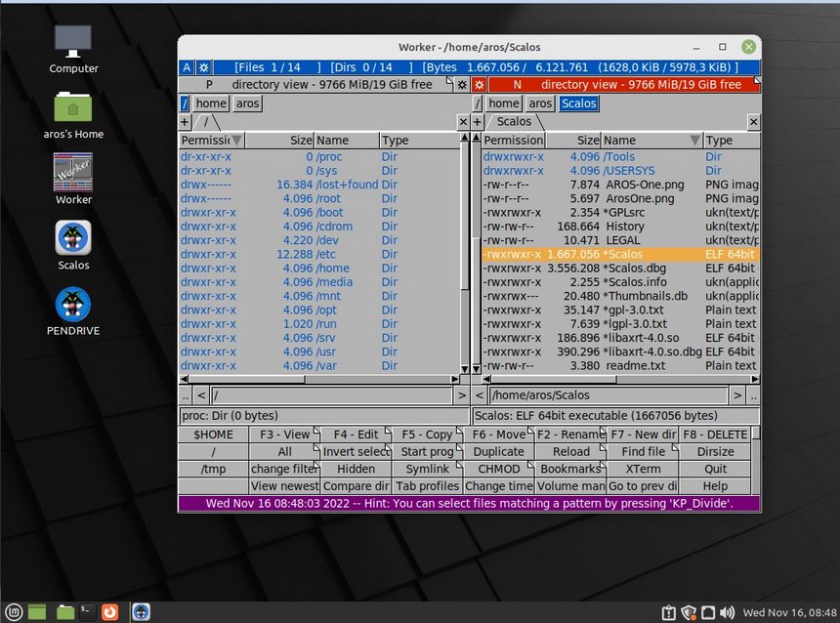Close the Scalos tab with X icon
This screenshot has width=840, height=623.
(x=753, y=122)
